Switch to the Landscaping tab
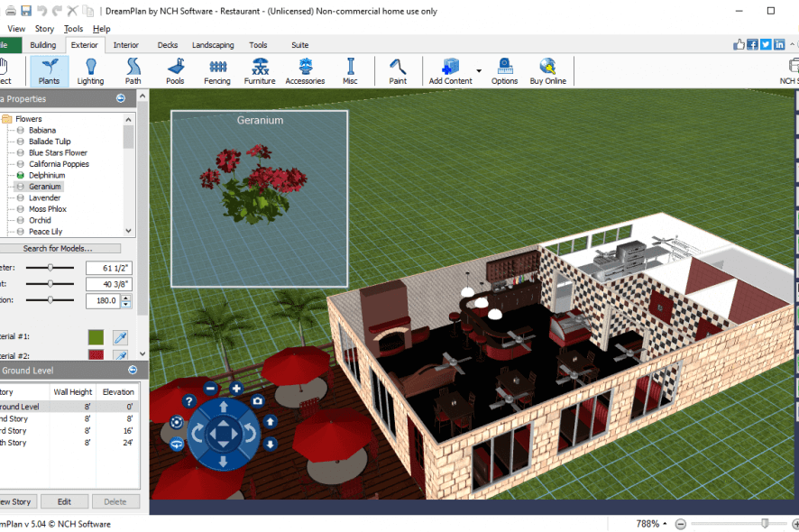The width and height of the screenshot is (799, 532). 213,45
